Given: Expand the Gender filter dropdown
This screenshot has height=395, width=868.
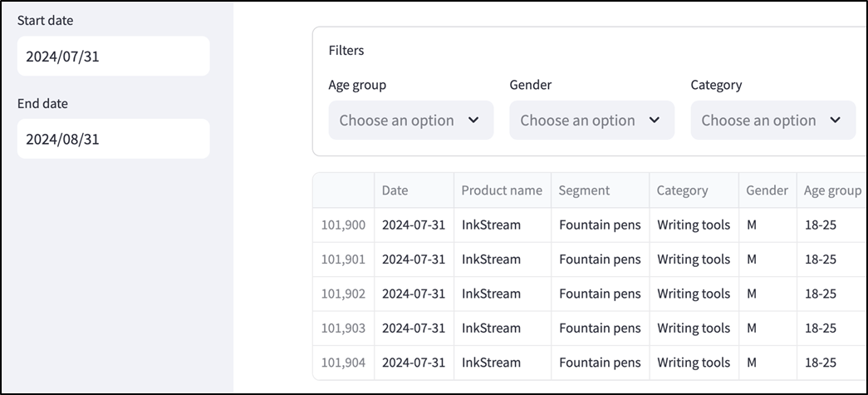Looking at the screenshot, I should (x=591, y=121).
